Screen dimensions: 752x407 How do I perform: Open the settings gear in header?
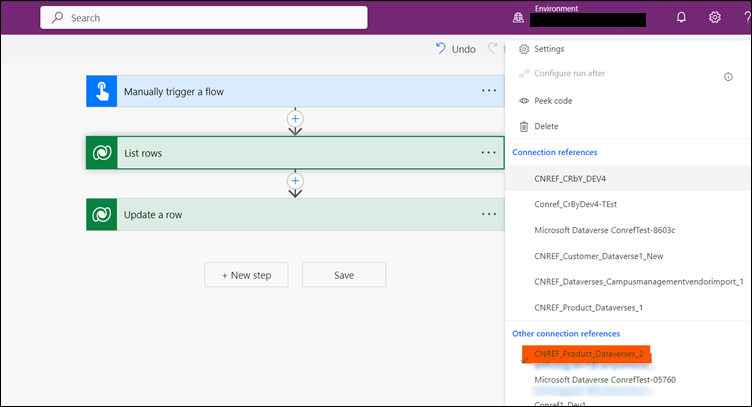click(x=714, y=17)
